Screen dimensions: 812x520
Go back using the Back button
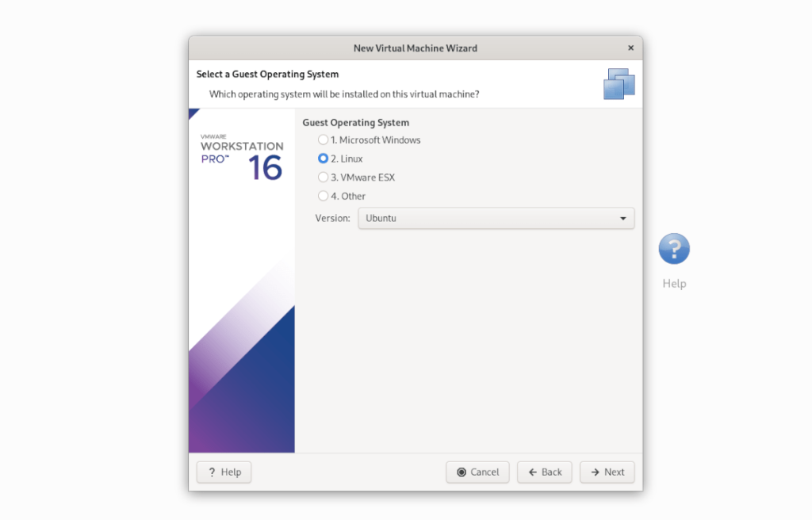(x=544, y=472)
